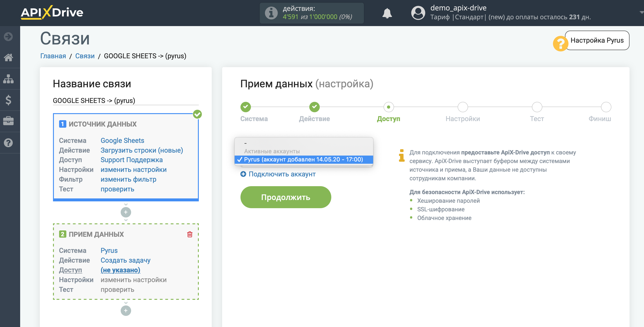
Task: Click ПРИЕМ ДАННЫХ block header
Action: point(96,234)
